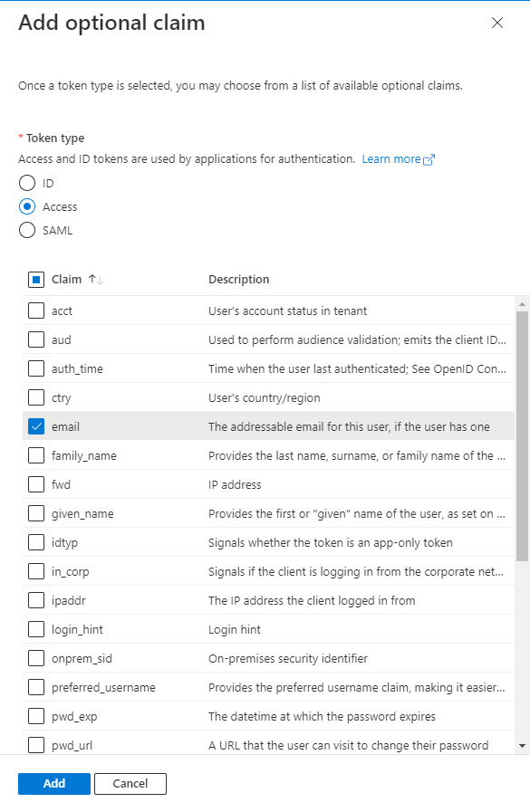Screen dimensions: 530x812
Task: Sort by the Claim column header
Action: pos(77,280)
